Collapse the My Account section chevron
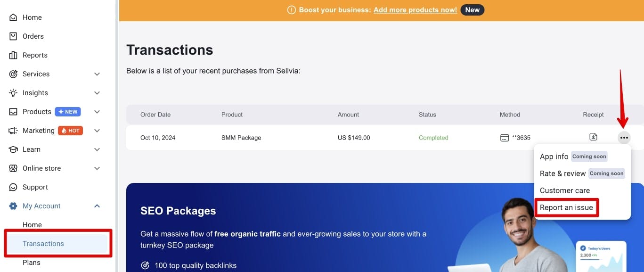644x272 pixels. click(x=97, y=206)
